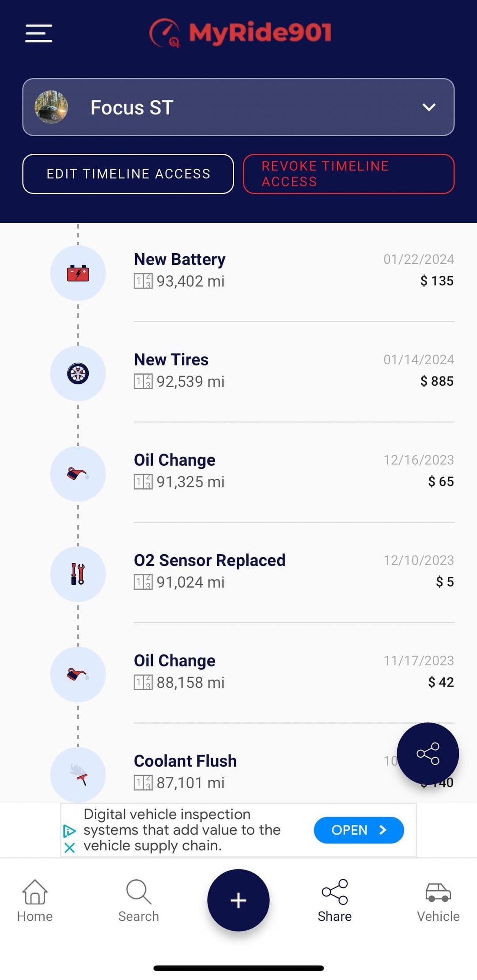The width and height of the screenshot is (477, 980).
Task: Expand the Focus ST vehicle dropdown
Action: (428, 107)
